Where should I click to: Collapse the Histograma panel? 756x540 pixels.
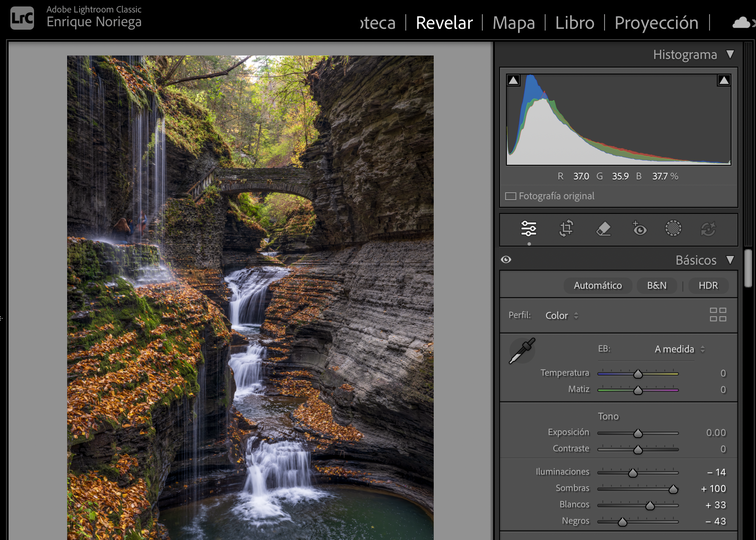point(730,54)
